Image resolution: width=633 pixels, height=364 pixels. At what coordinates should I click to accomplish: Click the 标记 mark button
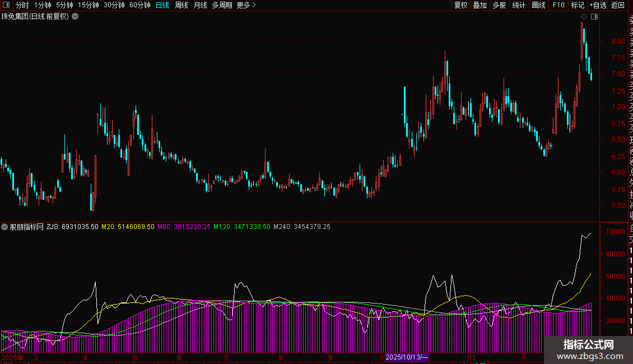pos(578,5)
